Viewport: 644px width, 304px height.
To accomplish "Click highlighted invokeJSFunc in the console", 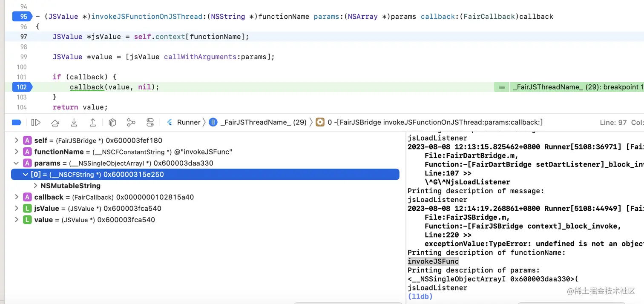I will point(433,261).
